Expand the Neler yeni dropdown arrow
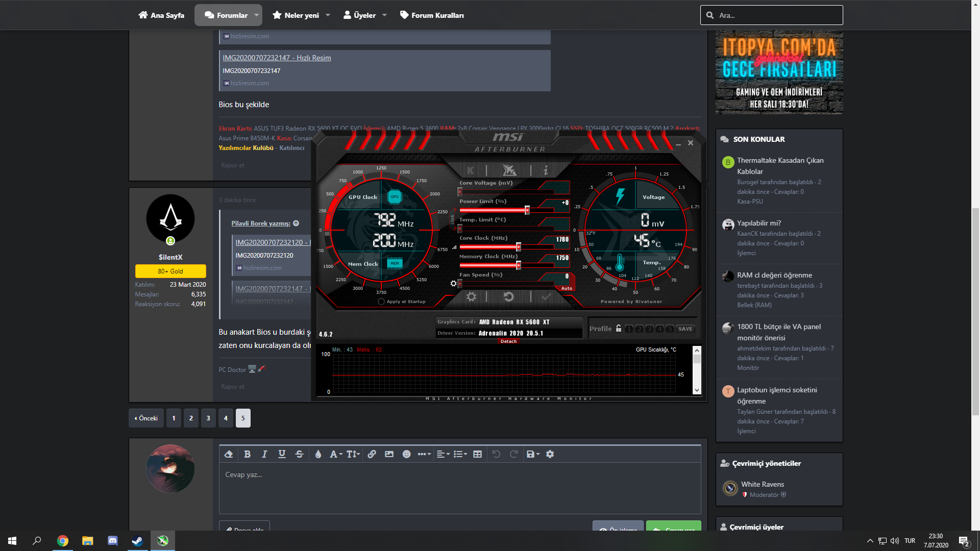Viewport: 980px width, 551px height. tap(328, 15)
